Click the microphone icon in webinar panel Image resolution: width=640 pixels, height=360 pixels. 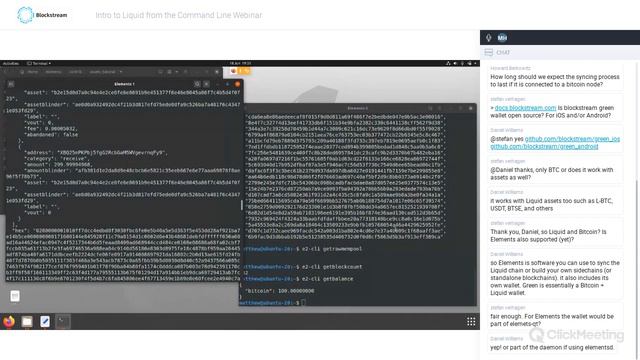(x=489, y=38)
